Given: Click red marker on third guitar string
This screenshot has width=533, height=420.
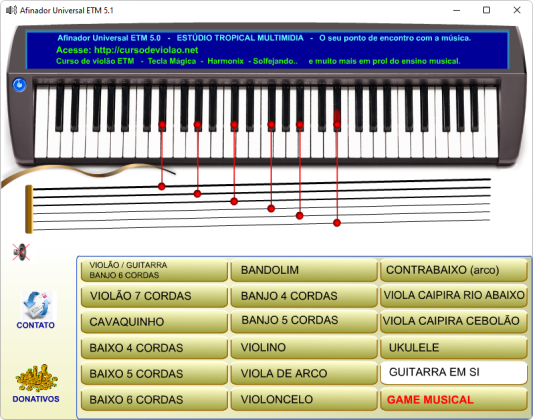Looking at the screenshot, I should (x=234, y=202).
